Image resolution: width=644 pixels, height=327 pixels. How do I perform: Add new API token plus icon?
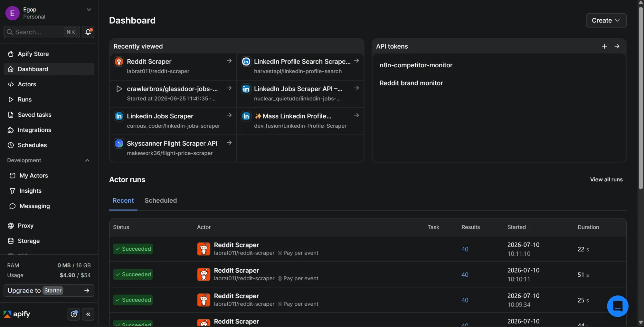[604, 46]
